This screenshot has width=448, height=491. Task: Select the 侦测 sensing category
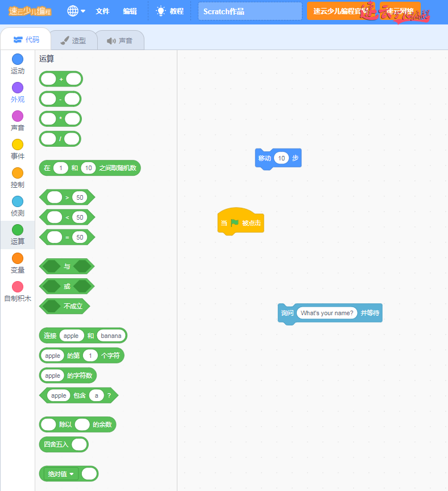(18, 206)
